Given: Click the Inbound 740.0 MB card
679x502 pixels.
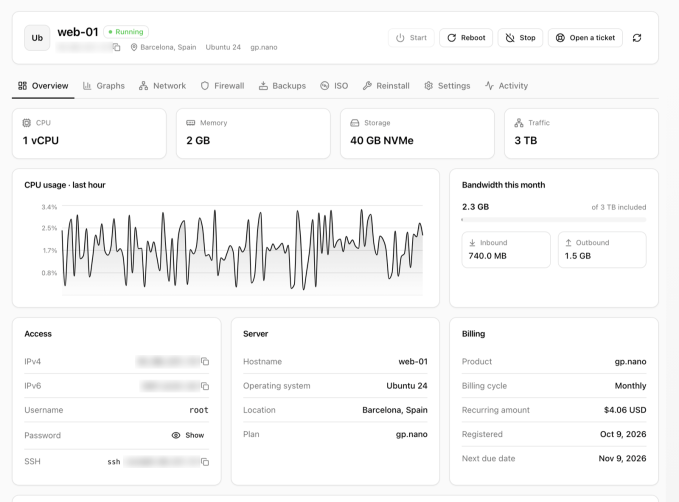Looking at the screenshot, I should (x=506, y=249).
